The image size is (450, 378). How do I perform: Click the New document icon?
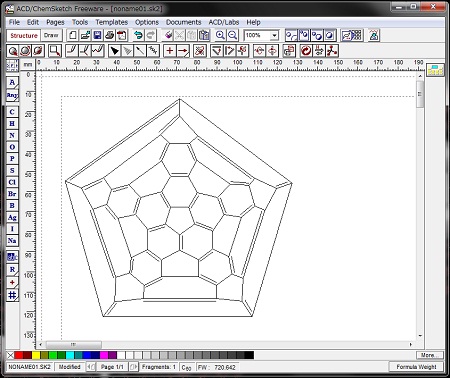(73, 35)
